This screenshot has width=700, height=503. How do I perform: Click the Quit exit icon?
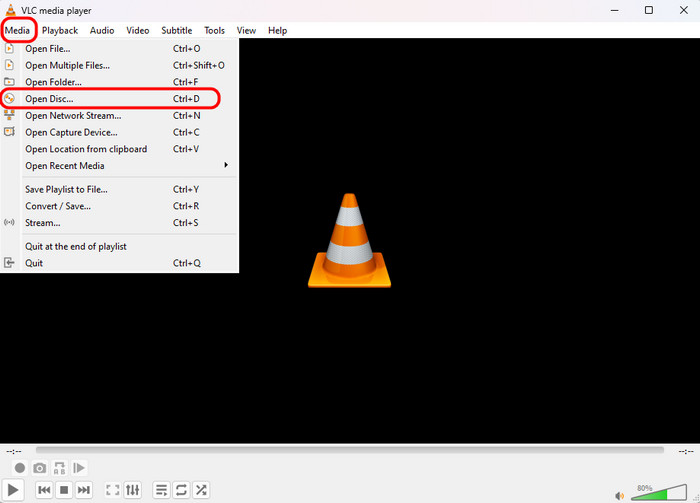[x=9, y=262]
